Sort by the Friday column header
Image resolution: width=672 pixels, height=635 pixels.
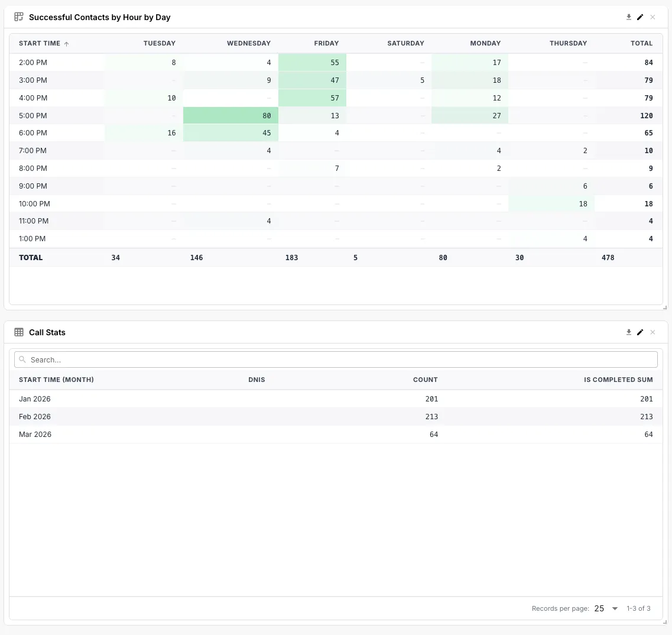[x=326, y=43]
